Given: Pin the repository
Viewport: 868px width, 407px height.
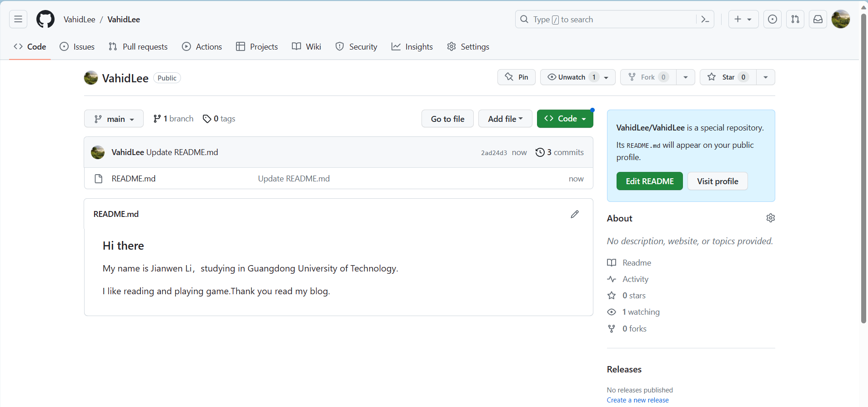Looking at the screenshot, I should pyautogui.click(x=517, y=77).
